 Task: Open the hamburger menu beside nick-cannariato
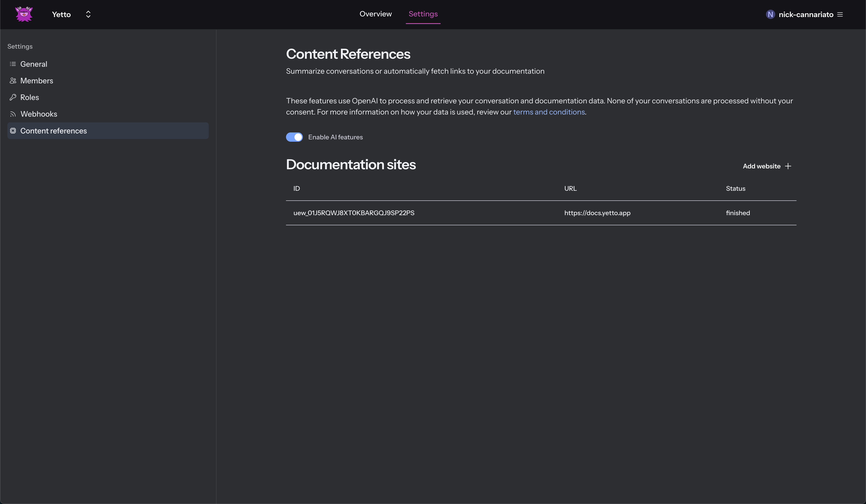coord(840,15)
